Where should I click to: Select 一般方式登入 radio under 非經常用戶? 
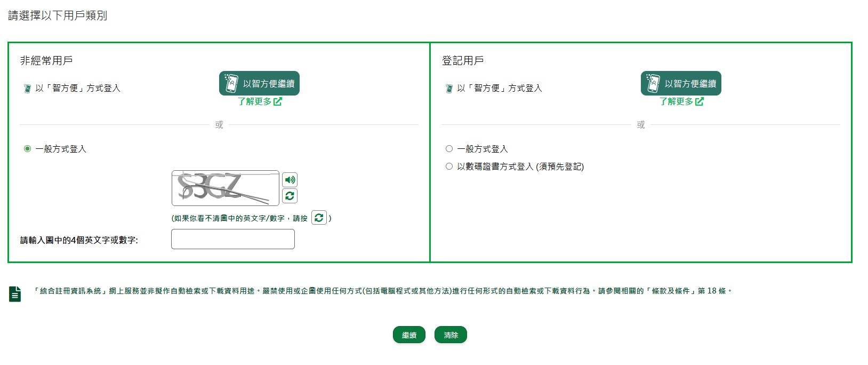tap(28, 149)
